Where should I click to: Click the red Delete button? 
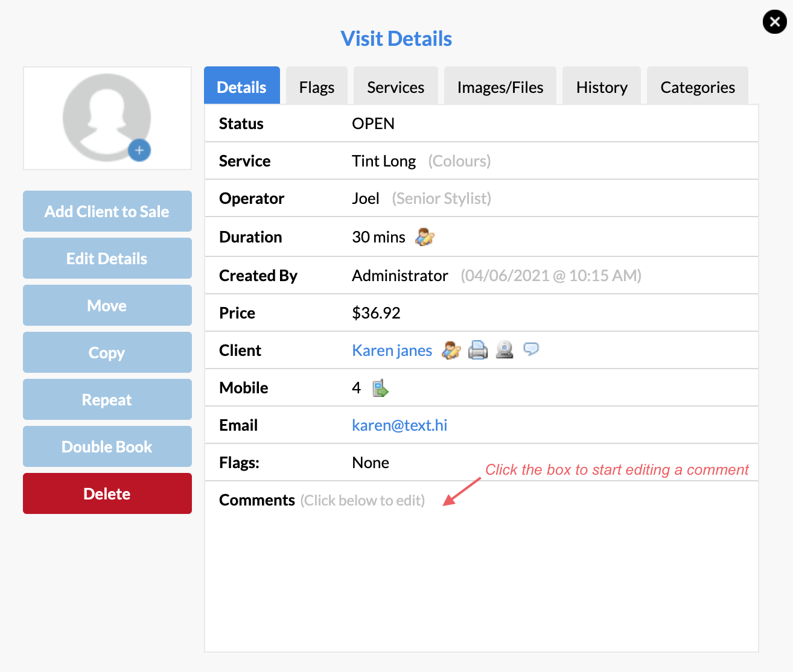pyautogui.click(x=107, y=493)
